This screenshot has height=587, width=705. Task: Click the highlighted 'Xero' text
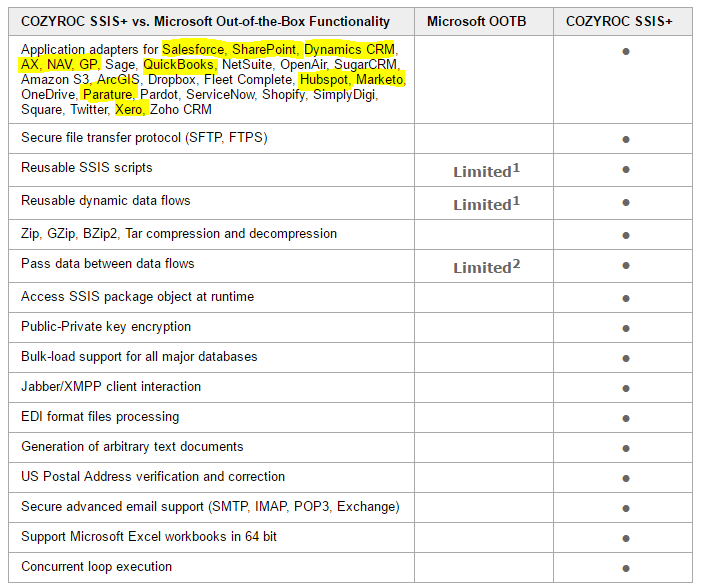128,109
